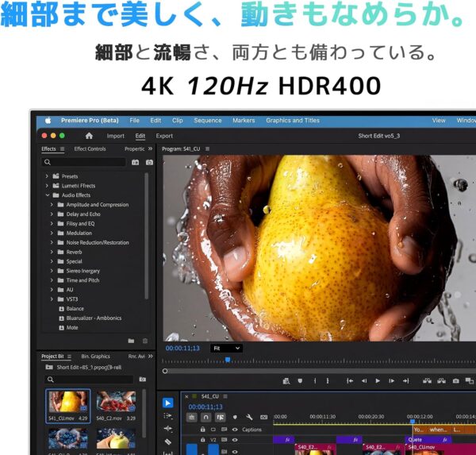Select the Edit workspace tab
The height and width of the screenshot is (455, 476).
point(140,136)
